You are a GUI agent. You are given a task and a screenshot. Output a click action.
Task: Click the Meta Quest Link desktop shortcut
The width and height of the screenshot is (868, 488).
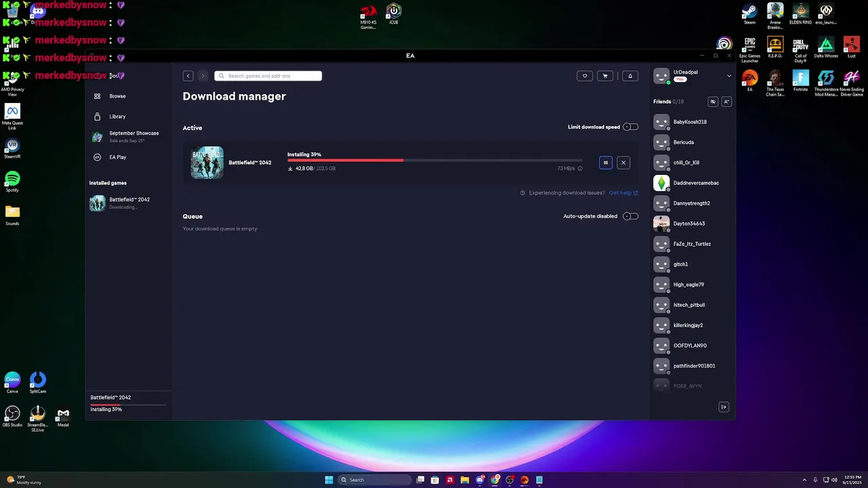tap(12, 117)
